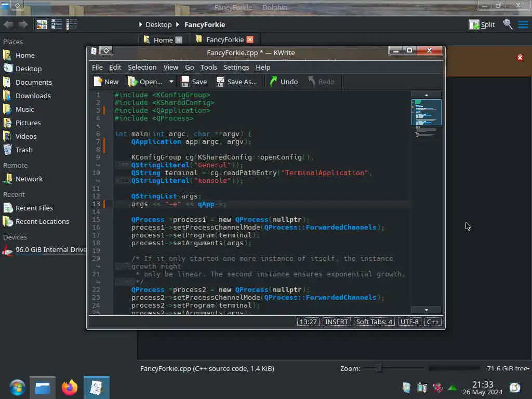Click the Dolphin file manager taskbar icon
Image resolution: width=532 pixels, height=399 pixels.
click(x=43, y=388)
